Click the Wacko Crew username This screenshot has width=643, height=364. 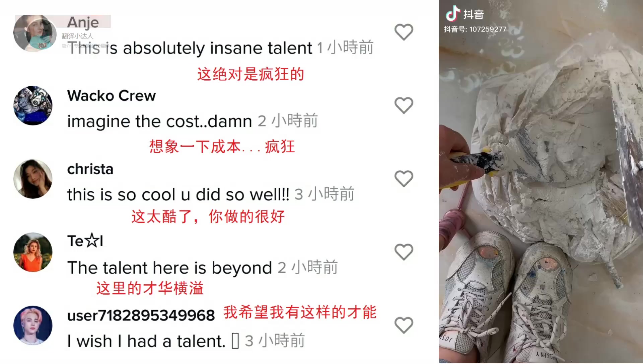click(112, 96)
